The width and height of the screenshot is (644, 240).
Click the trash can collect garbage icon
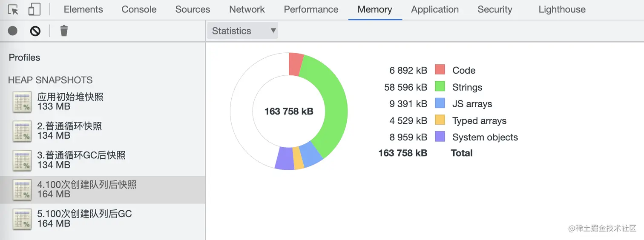pos(64,31)
